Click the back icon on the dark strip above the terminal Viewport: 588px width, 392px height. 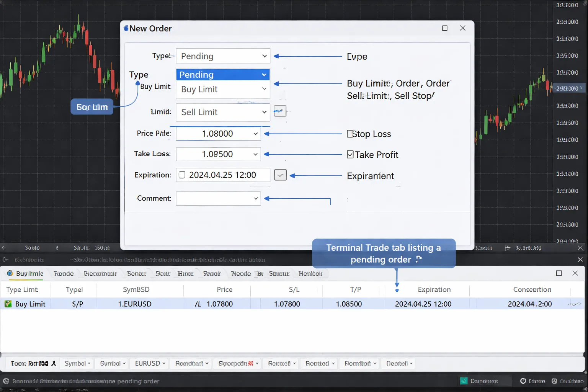(x=5, y=260)
